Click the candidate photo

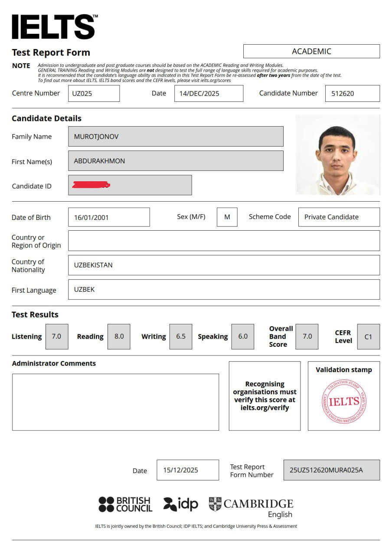337,155
